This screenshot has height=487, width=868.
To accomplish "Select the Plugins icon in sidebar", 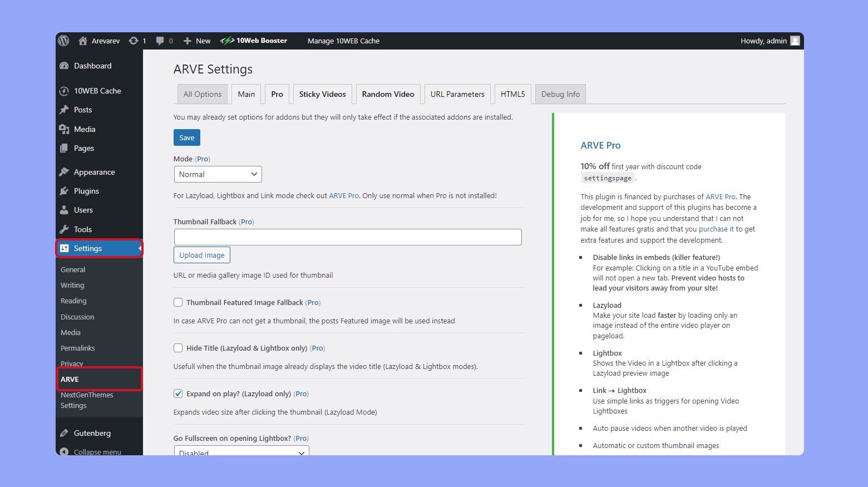I will 65,190.
